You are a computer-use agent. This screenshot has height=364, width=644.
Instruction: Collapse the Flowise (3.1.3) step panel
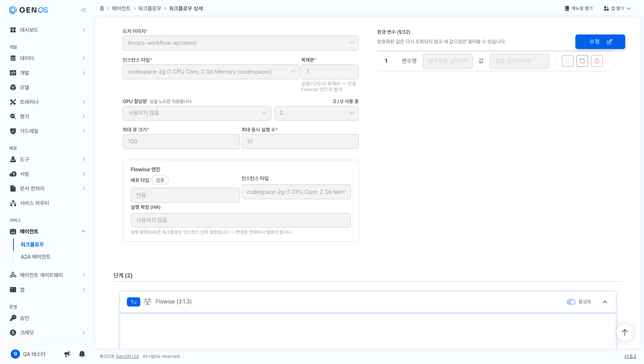coord(605,302)
